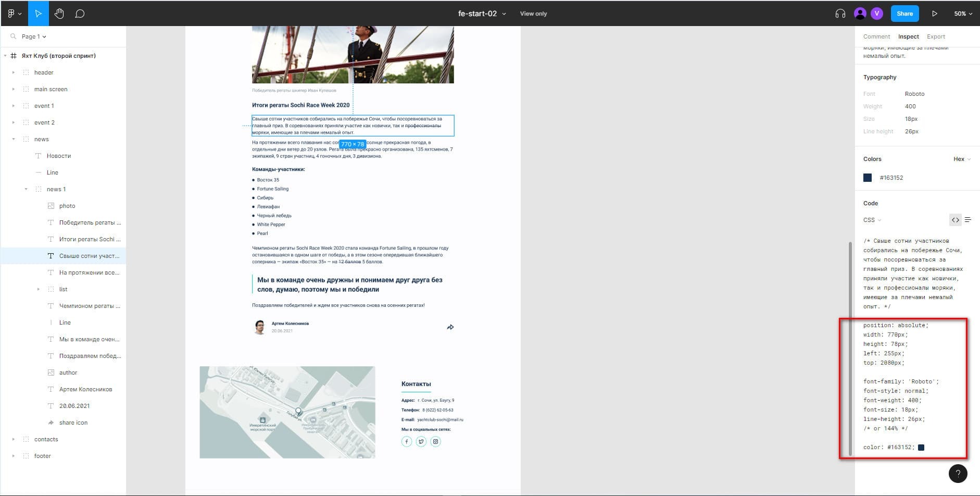Expand the main screen layer group
Image resolution: width=980 pixels, height=496 pixels.
(x=14, y=89)
